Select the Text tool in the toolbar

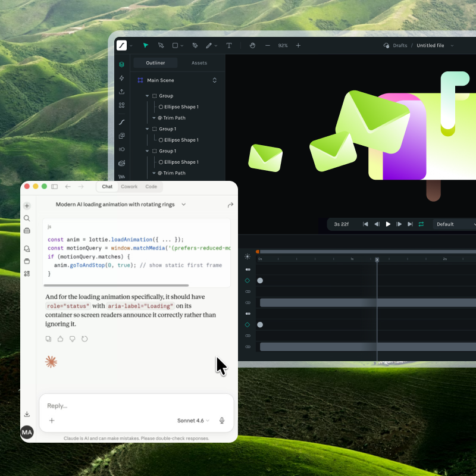click(x=229, y=45)
